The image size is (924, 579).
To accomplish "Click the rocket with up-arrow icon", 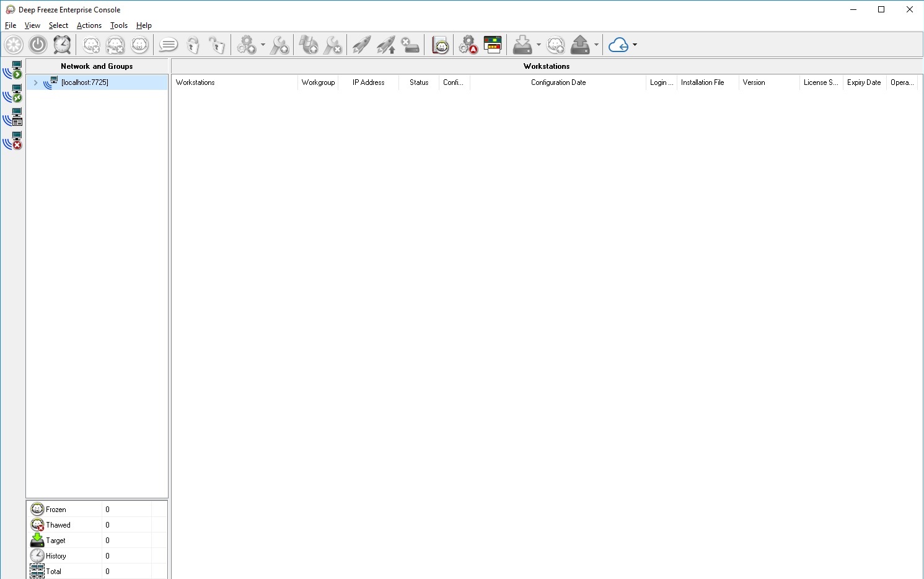I will click(386, 45).
